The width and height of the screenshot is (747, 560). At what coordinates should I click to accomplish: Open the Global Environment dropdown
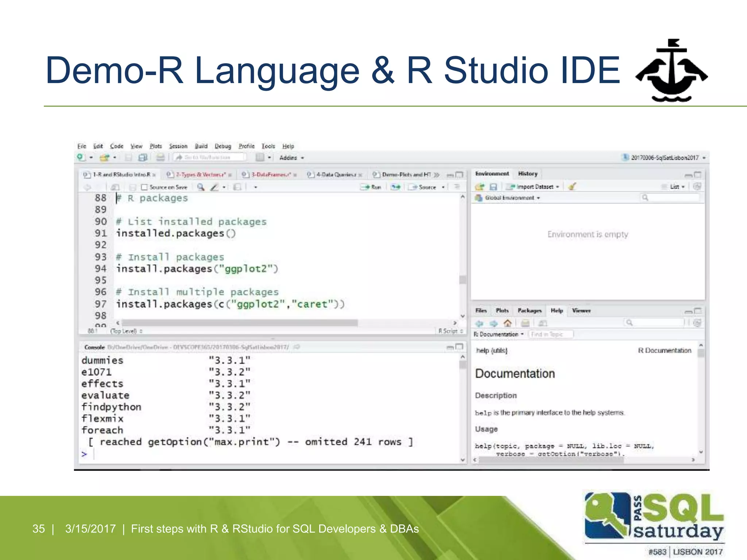(x=508, y=198)
